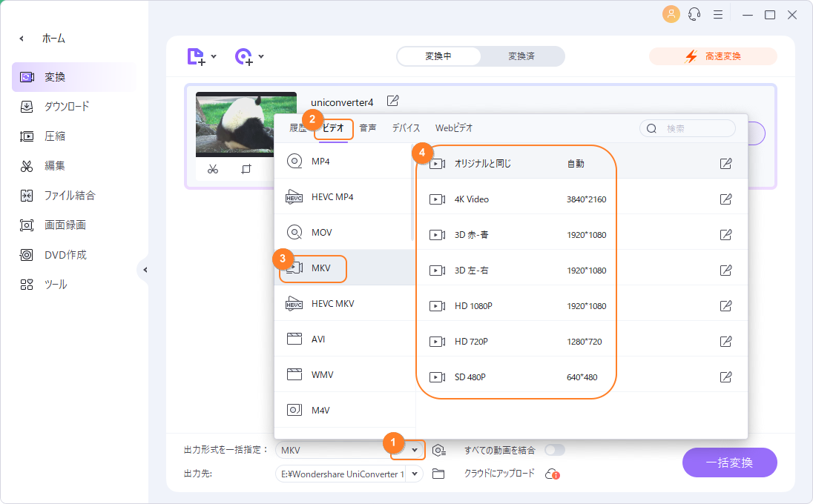Switch to the 履歴 tab

click(x=298, y=128)
